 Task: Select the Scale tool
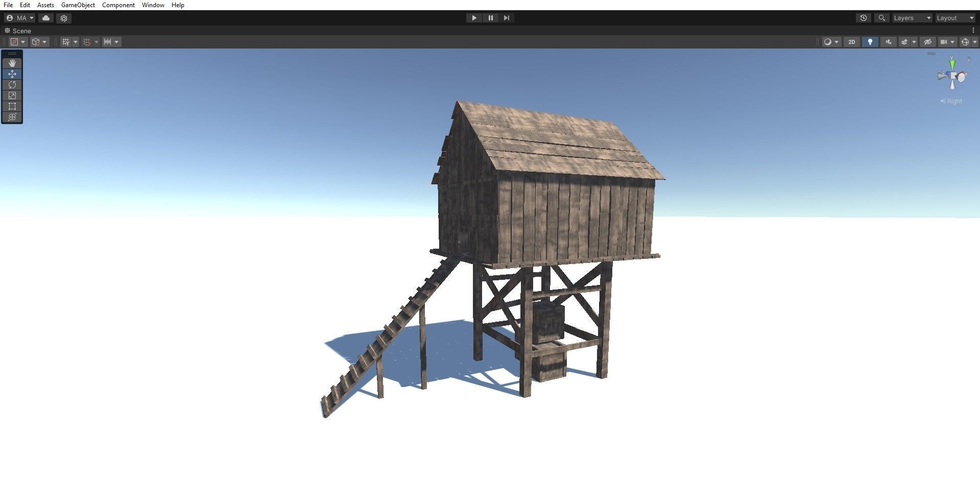click(12, 95)
